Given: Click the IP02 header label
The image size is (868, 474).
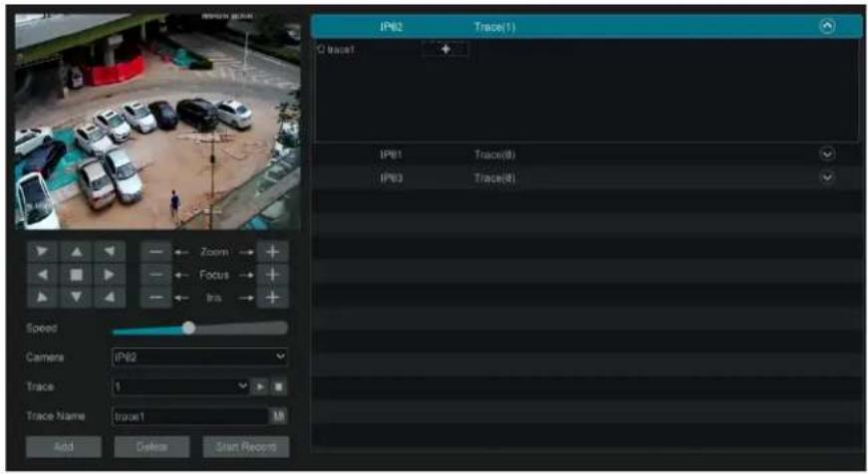Looking at the screenshot, I should click(392, 27).
